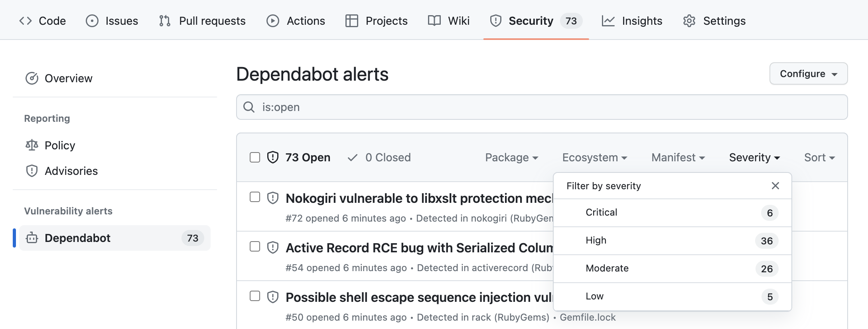Click the Insights graph icon
This screenshot has width=868, height=329.
[x=608, y=21]
